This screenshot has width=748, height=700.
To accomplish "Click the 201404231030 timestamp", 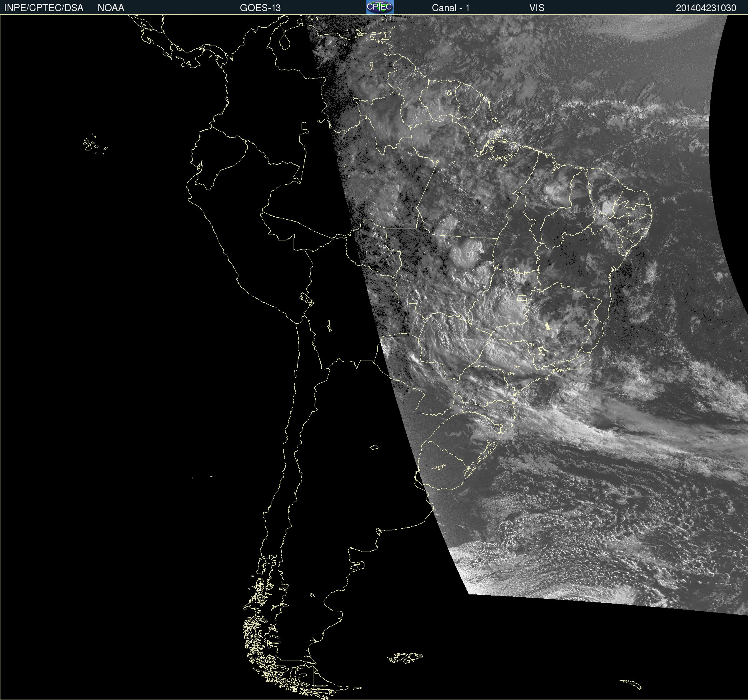I will point(706,8).
